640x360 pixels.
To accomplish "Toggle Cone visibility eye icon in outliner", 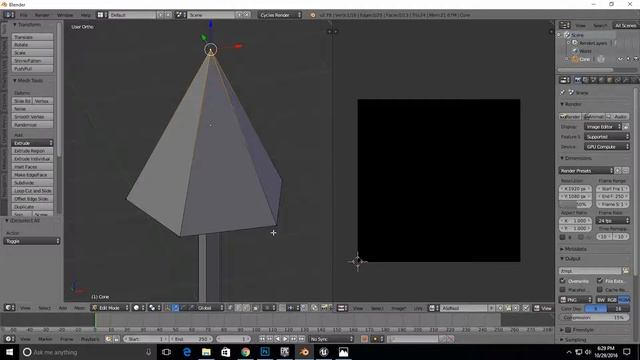I will (x=620, y=59).
